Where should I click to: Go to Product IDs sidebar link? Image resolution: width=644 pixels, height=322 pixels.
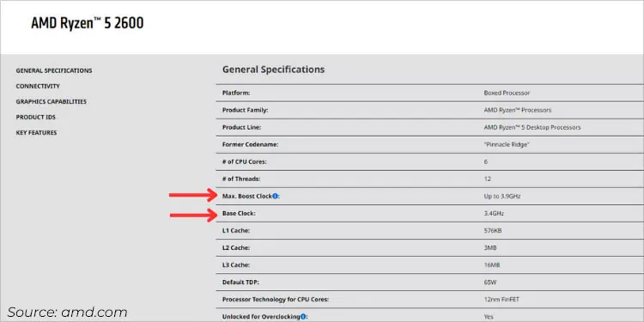coord(36,117)
